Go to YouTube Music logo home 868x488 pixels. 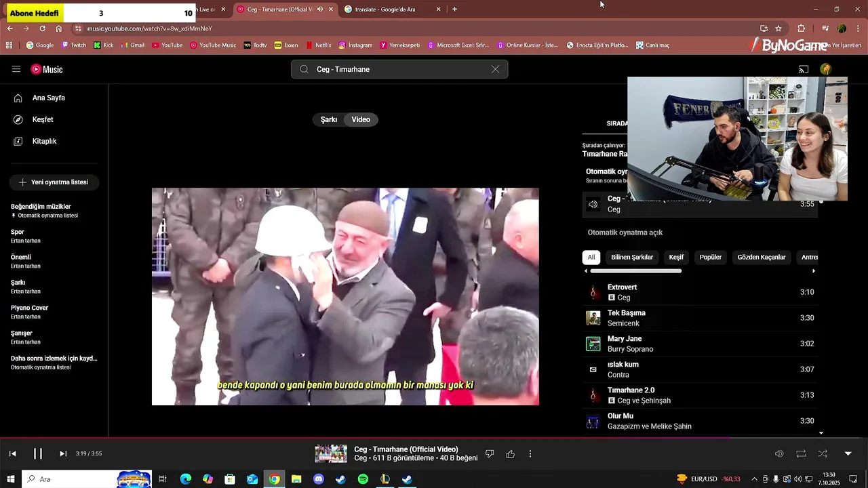47,69
